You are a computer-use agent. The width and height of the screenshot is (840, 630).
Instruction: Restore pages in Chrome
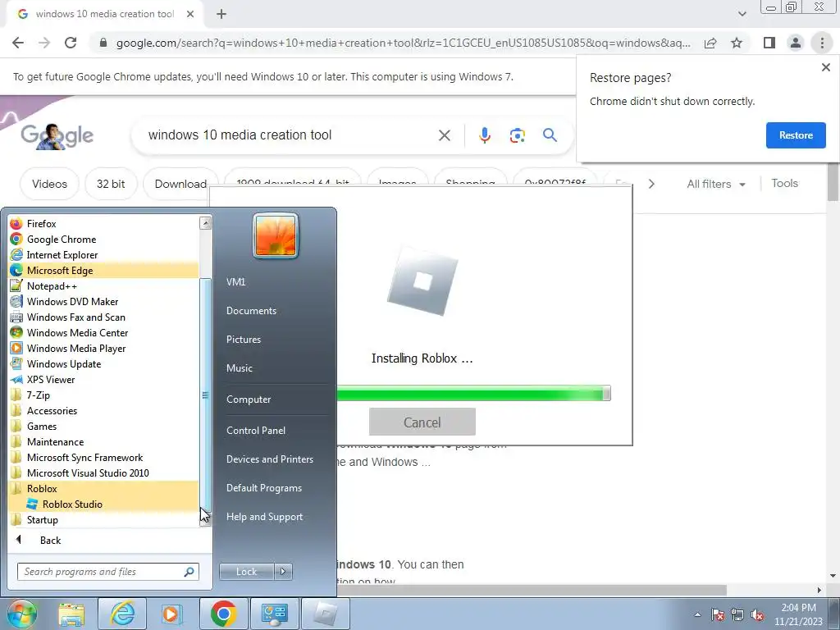[x=796, y=135]
